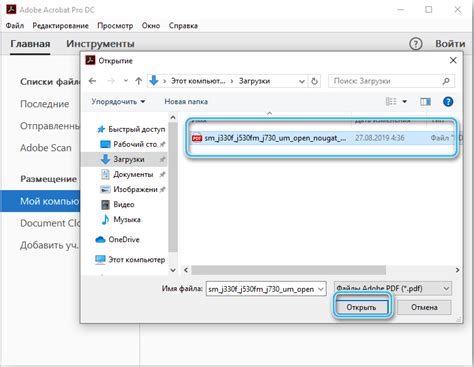Select Музыка folder in sidebar
Screen dimensions: 474x367
click(121, 219)
